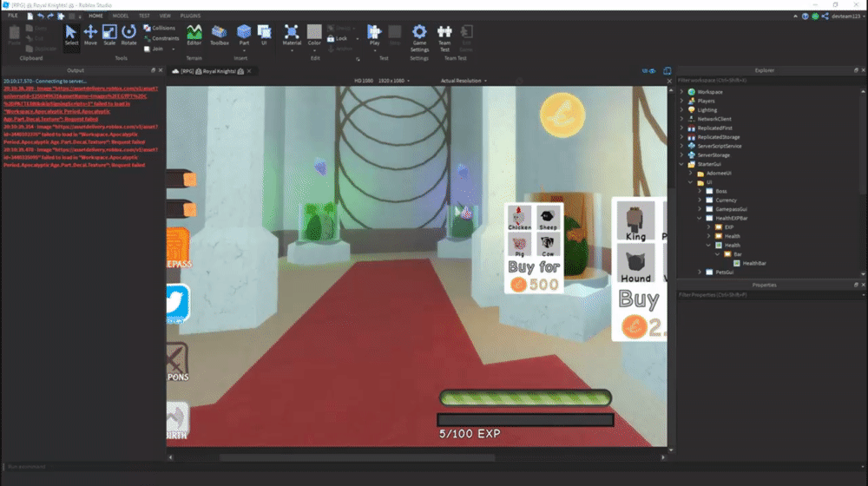Screen dimensions: 868x486
Task: Expand the AdorneeUI folder
Action: (x=691, y=173)
